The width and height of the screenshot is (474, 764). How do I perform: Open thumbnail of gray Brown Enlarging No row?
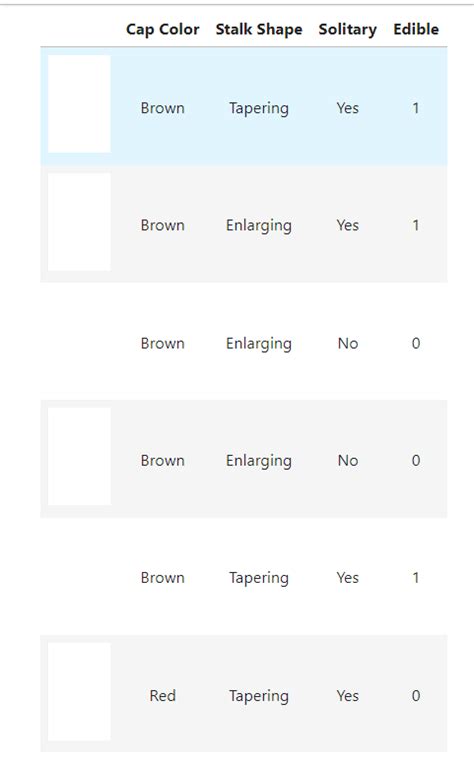point(79,457)
